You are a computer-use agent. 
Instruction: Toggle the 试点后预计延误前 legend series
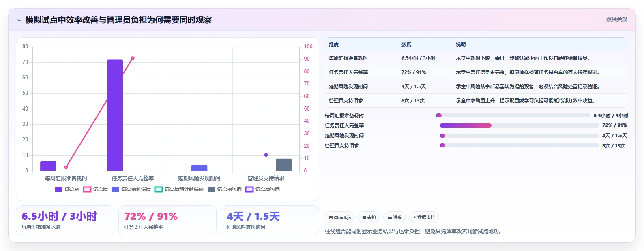click(x=179, y=189)
